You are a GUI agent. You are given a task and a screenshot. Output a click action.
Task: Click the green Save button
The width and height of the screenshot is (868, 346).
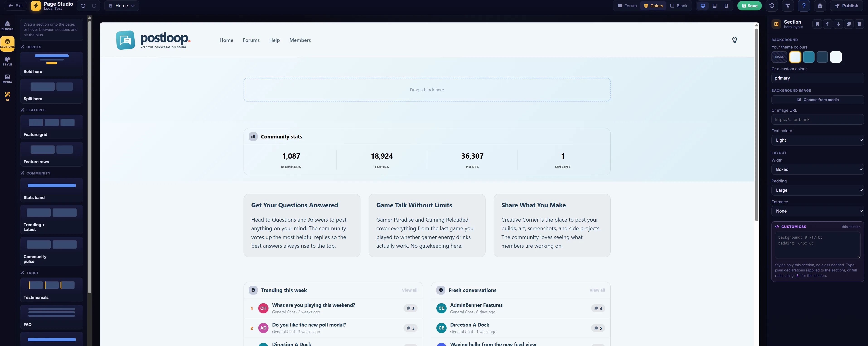pyautogui.click(x=750, y=6)
